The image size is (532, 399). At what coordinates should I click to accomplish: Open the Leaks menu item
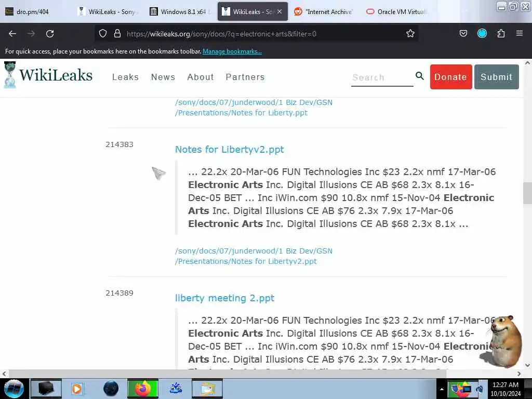click(x=126, y=77)
